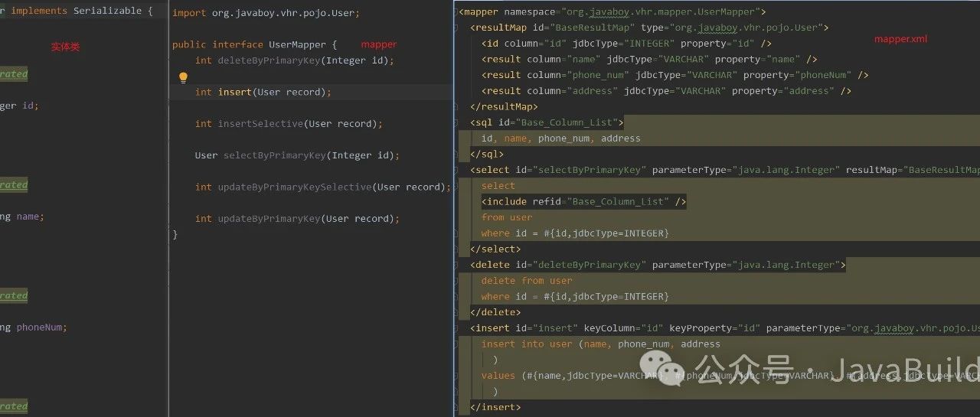Click the 'name' column result line in XML
This screenshot has width=980, height=417.
pos(649,60)
